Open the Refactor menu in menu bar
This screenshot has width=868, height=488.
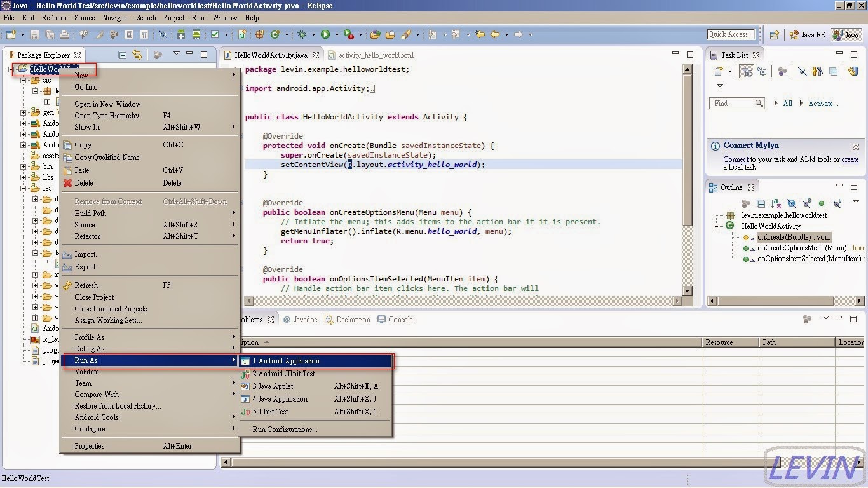(55, 18)
